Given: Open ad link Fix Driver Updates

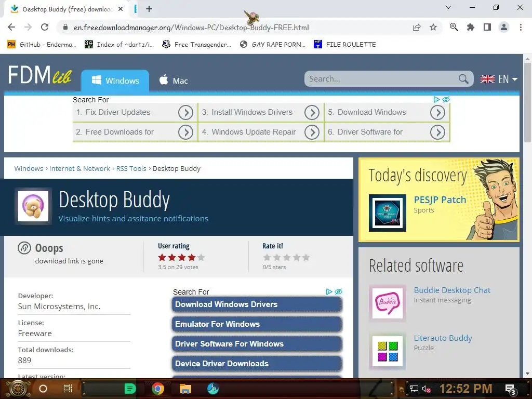Looking at the screenshot, I should 118,112.
